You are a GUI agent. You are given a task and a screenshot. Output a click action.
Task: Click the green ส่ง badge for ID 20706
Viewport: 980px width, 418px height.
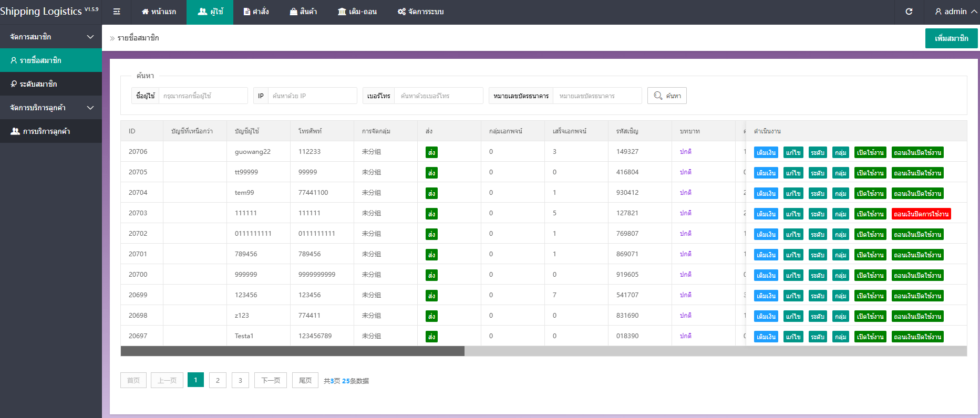tap(431, 152)
